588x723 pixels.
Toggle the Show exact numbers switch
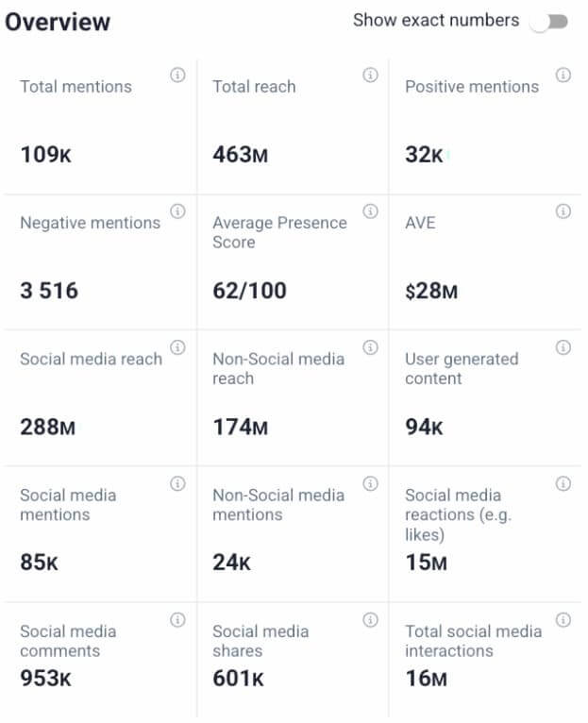point(549,22)
